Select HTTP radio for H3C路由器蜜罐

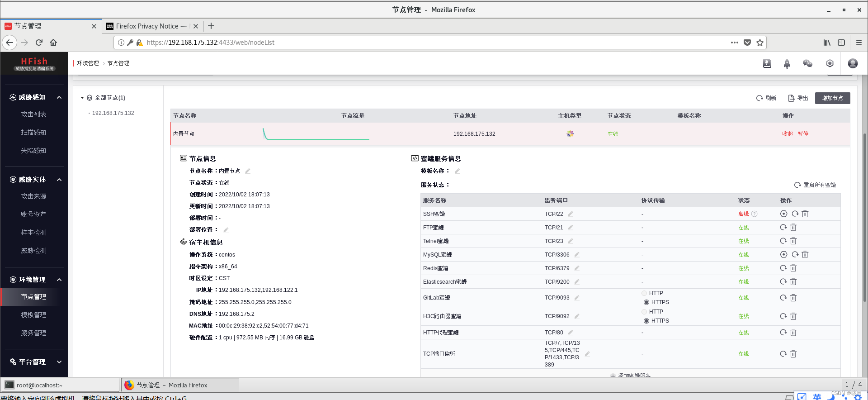pos(644,312)
